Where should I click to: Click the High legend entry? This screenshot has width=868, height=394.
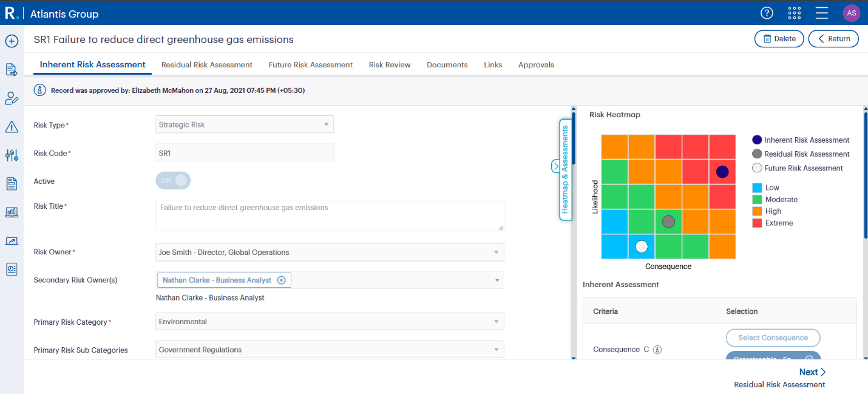(x=767, y=211)
